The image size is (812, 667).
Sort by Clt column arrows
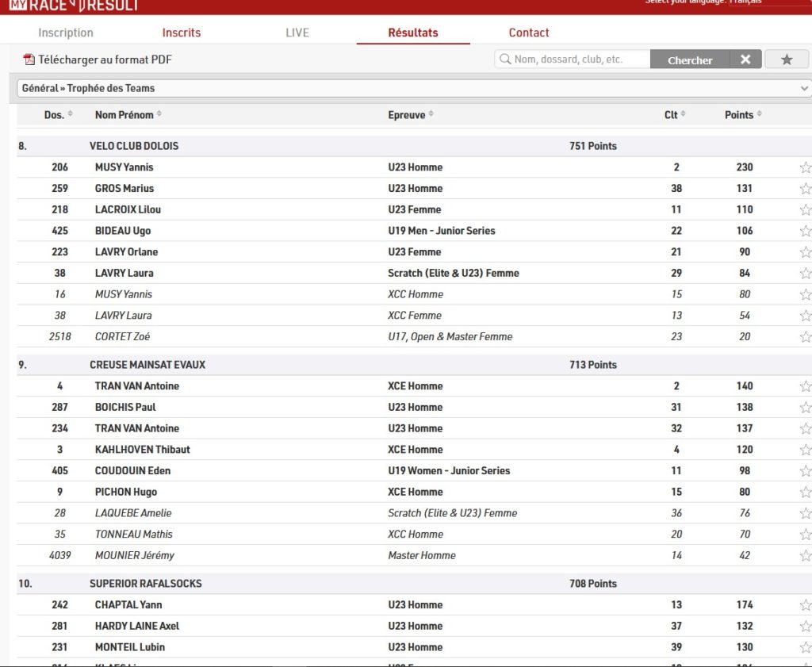point(683,114)
